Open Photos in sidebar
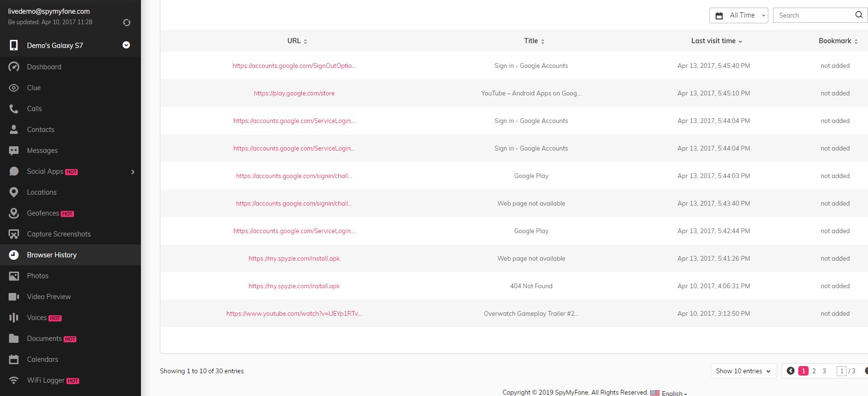The image size is (868, 396). (x=70, y=276)
